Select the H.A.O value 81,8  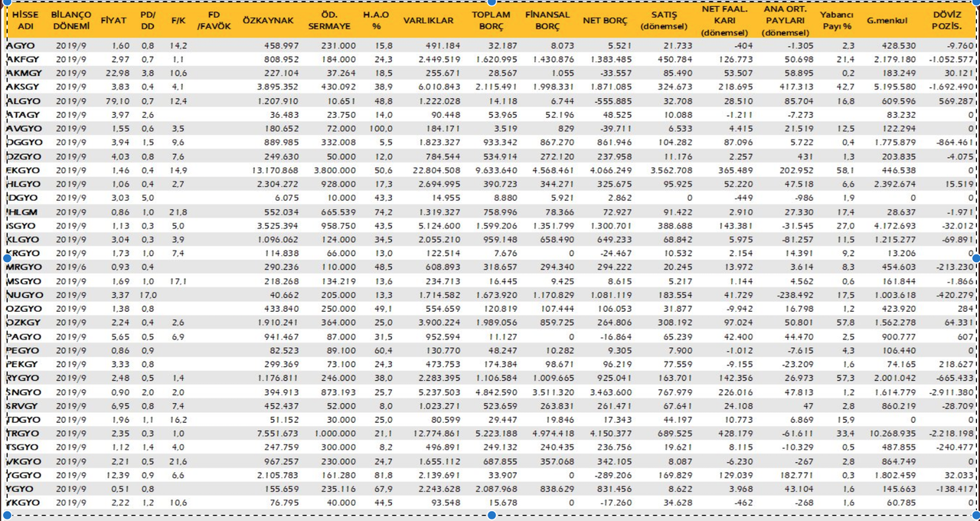coord(383,475)
